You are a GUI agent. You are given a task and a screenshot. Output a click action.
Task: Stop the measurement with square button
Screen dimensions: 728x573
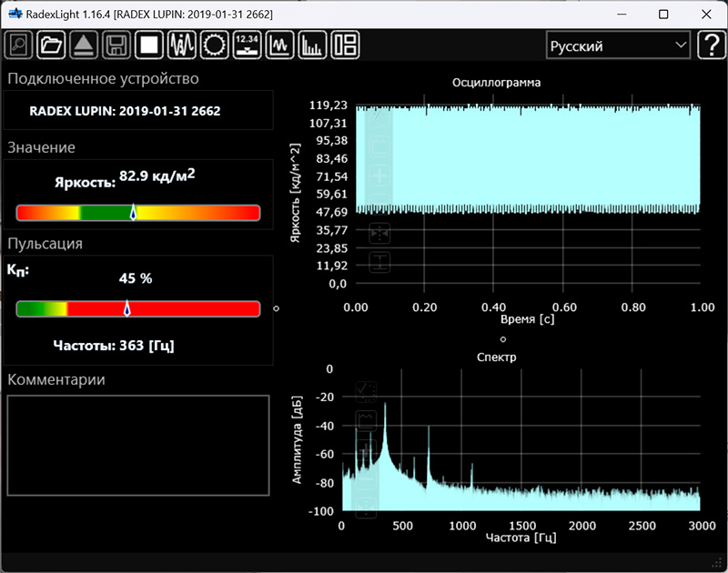point(148,45)
